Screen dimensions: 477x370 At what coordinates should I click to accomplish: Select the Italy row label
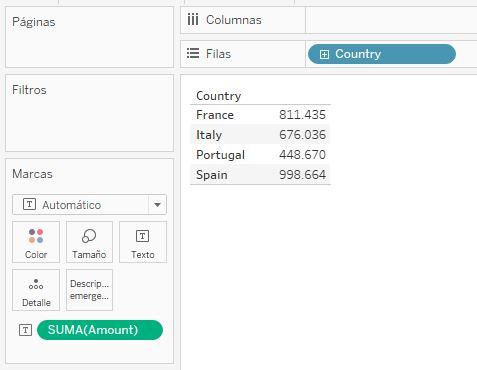[x=209, y=135]
